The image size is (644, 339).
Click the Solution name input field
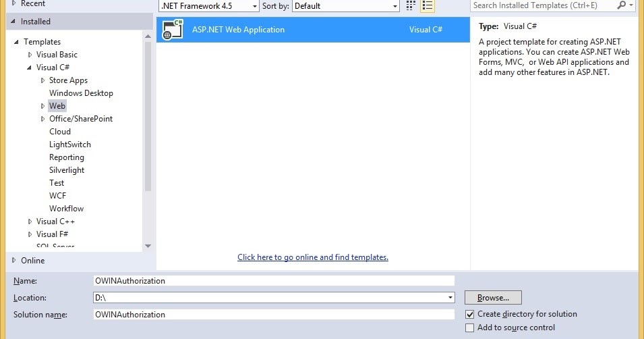pos(274,314)
